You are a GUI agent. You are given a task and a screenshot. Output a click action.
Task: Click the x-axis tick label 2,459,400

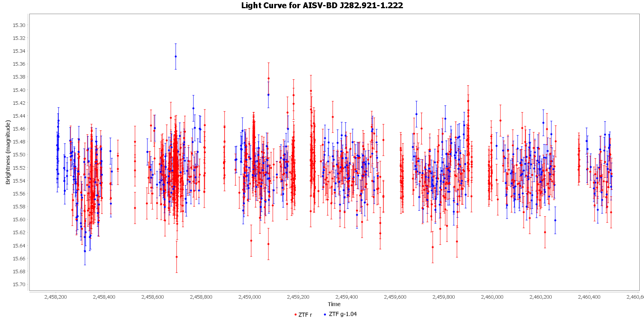[347, 297]
